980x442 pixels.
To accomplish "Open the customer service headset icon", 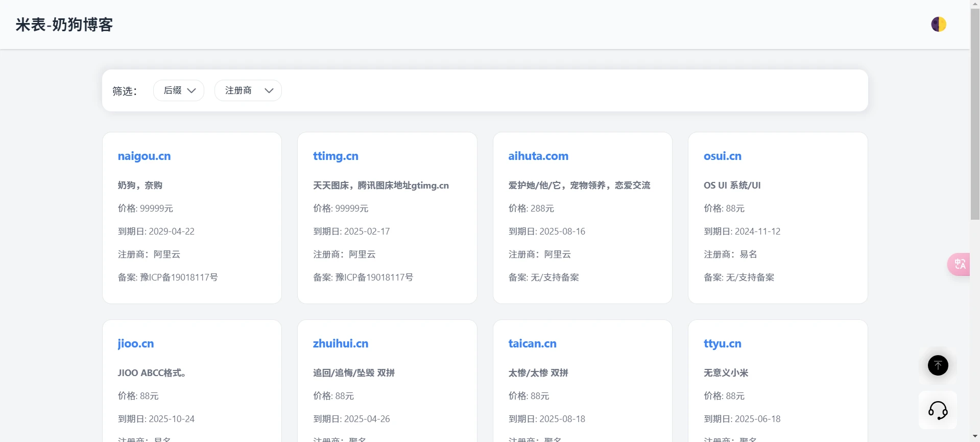I will [x=938, y=410].
